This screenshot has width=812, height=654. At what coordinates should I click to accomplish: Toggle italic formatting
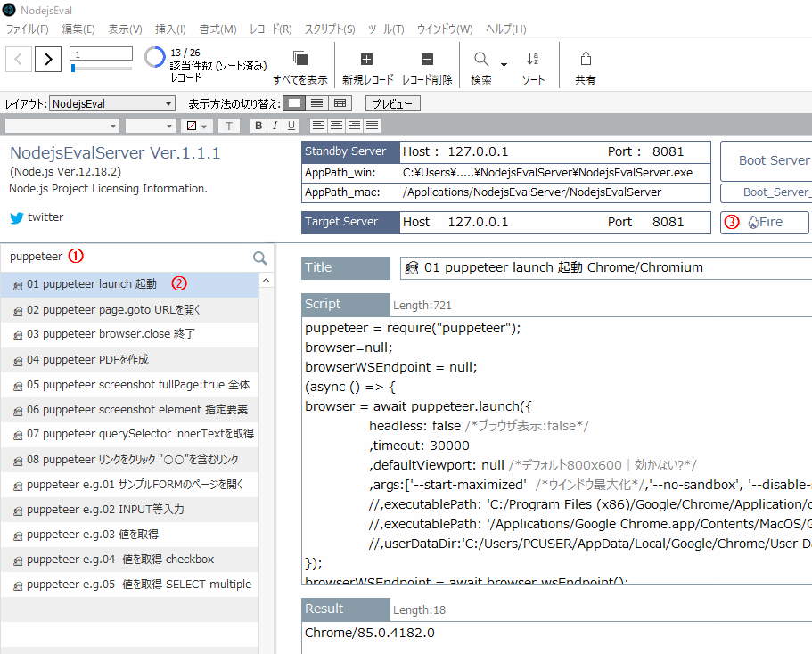tap(275, 126)
